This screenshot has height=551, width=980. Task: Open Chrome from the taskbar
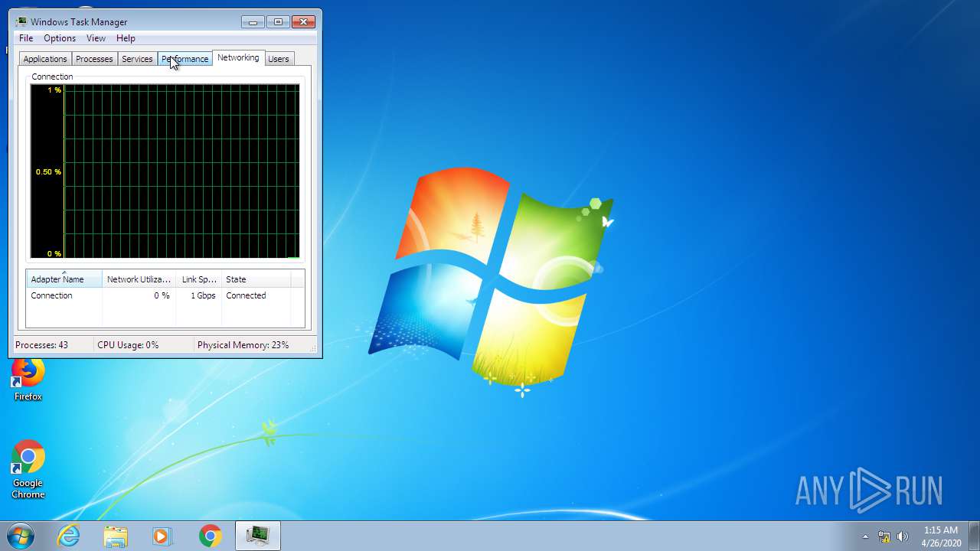pyautogui.click(x=210, y=536)
